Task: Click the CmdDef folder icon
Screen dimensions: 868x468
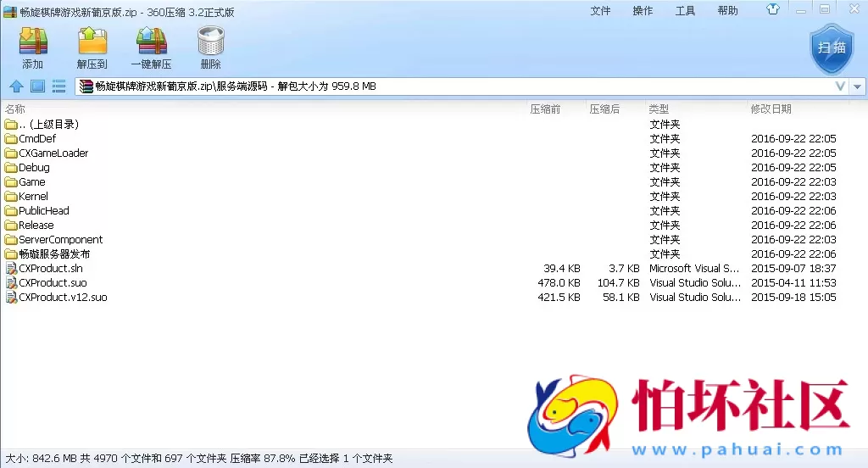Action: tap(11, 138)
